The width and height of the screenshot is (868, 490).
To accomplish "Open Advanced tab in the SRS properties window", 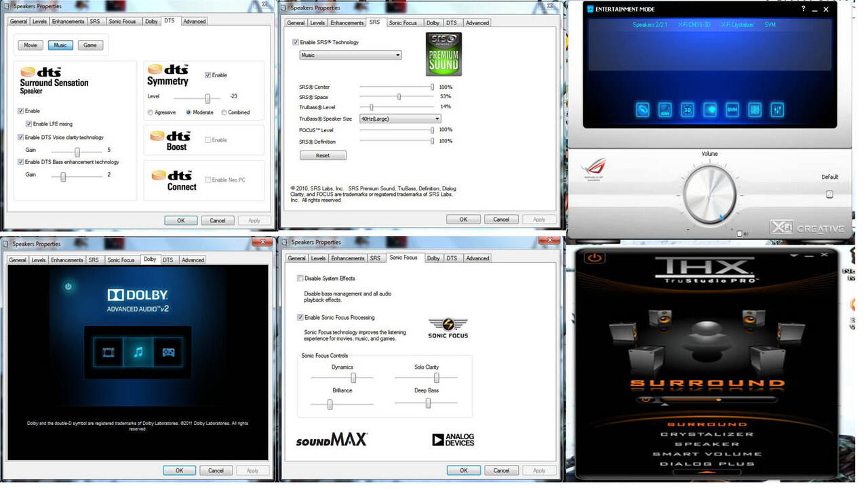I will [477, 23].
